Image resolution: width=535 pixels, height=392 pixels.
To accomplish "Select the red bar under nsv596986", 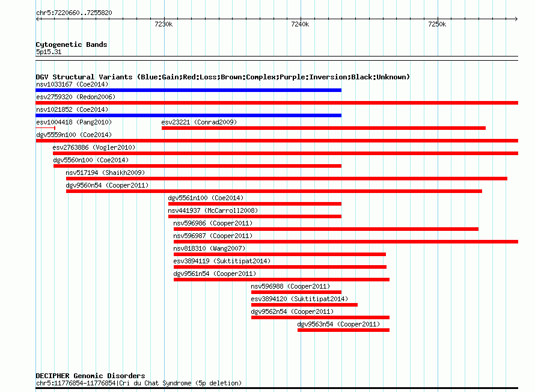I will 326,229.
